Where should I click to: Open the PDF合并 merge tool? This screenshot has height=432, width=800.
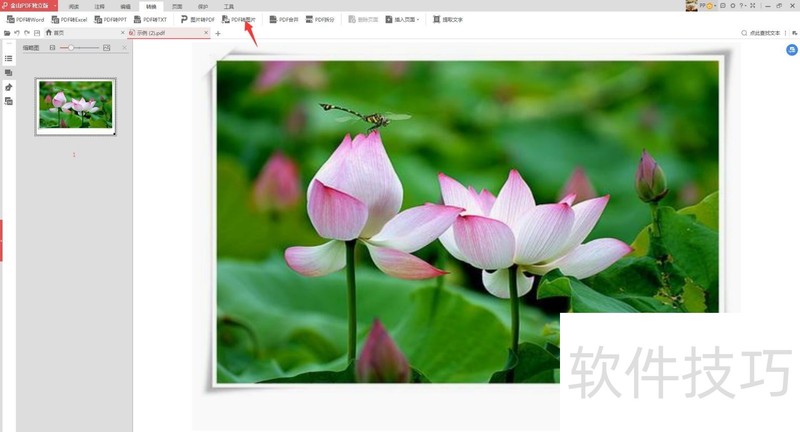(284, 19)
